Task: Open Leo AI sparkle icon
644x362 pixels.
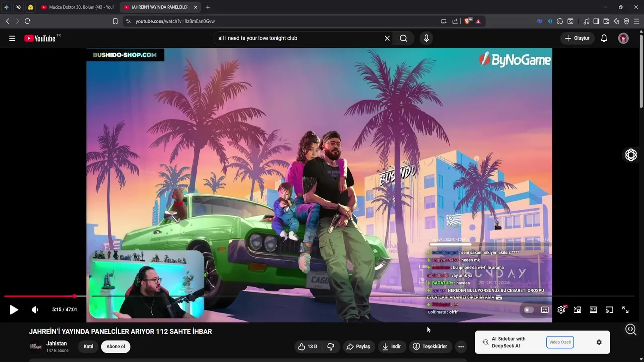Action: pyautogui.click(x=616, y=21)
